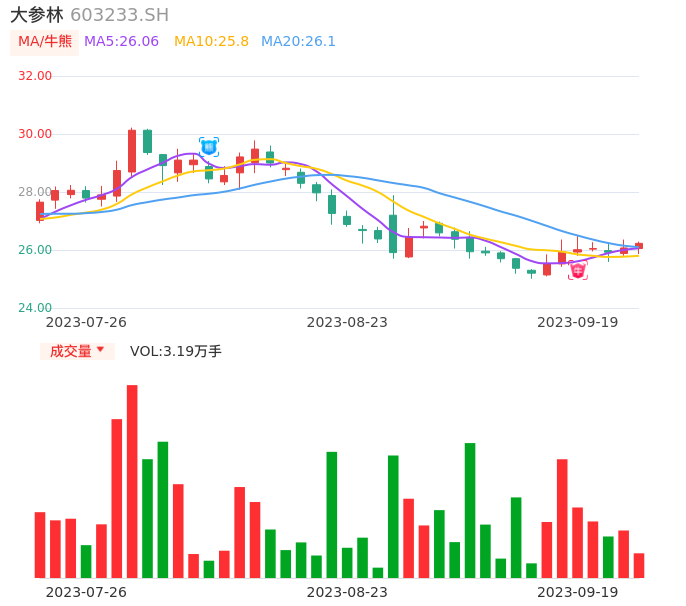Click the VOL:3.19万手 volume readout
This screenshot has height=606, width=686.
coord(175,351)
